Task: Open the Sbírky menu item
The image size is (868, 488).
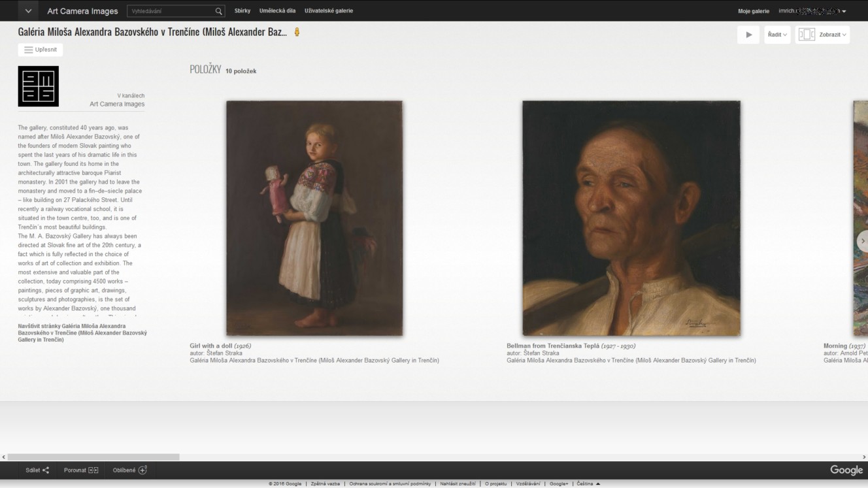Action: pos(242,11)
